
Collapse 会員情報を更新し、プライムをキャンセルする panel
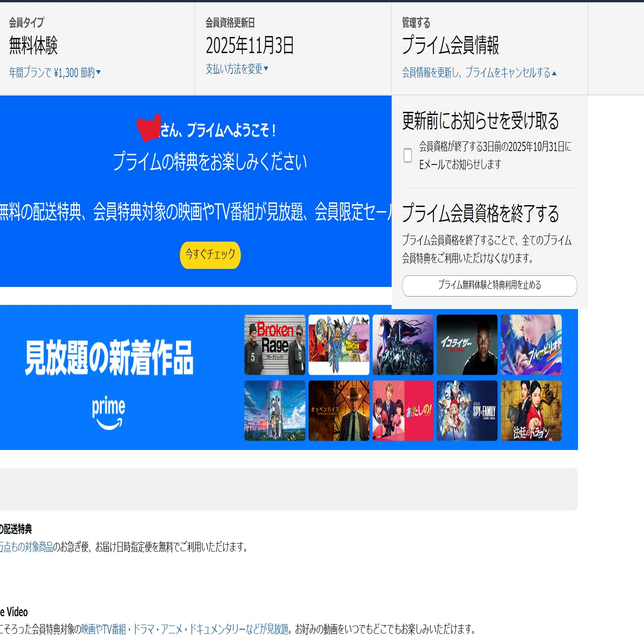pos(479,73)
